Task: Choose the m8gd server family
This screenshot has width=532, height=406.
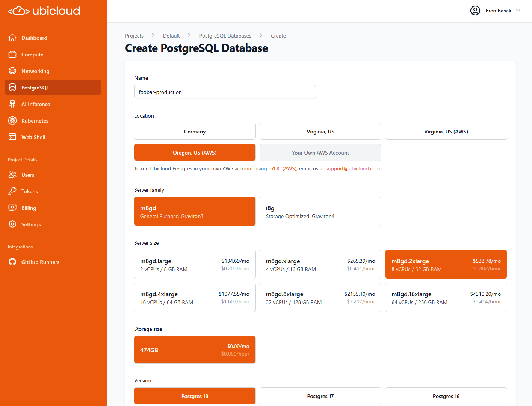Action: pos(195,211)
